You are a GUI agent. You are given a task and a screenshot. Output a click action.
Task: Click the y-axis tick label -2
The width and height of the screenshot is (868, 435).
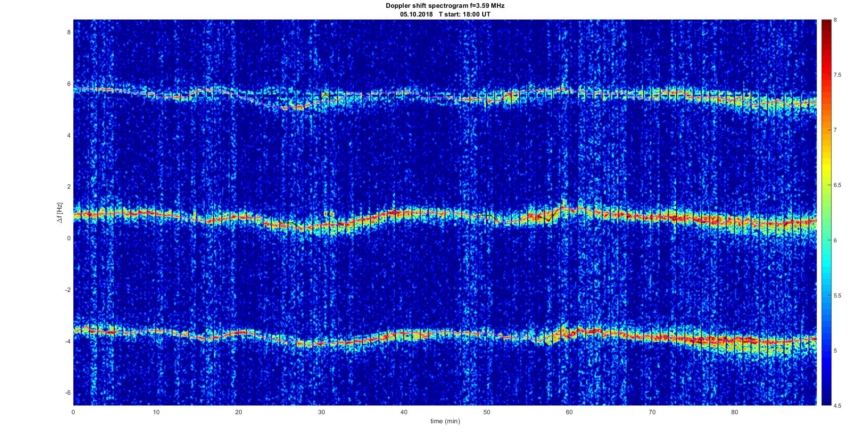tap(68, 290)
